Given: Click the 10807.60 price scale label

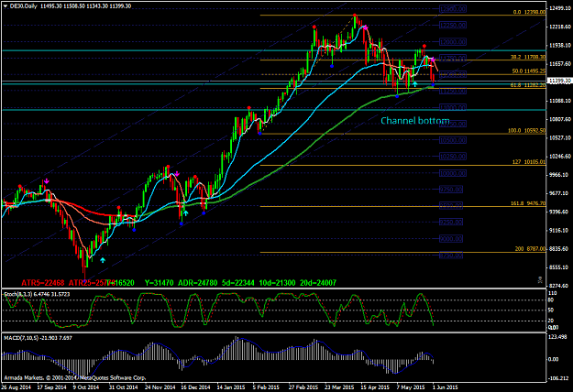Looking at the screenshot, I should [x=560, y=119].
